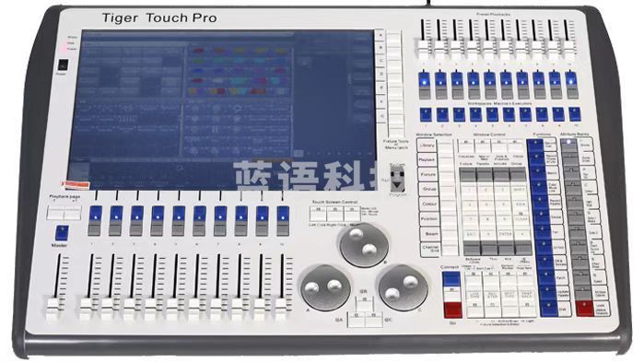Tap the PREV STEP key
The width and height of the screenshot is (644, 362).
click(x=493, y=295)
